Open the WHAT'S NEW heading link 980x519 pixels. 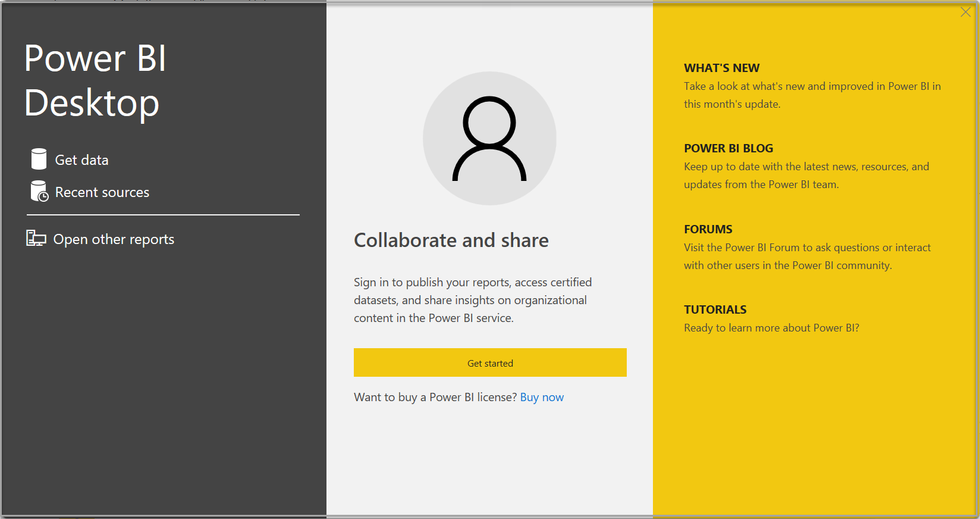721,68
